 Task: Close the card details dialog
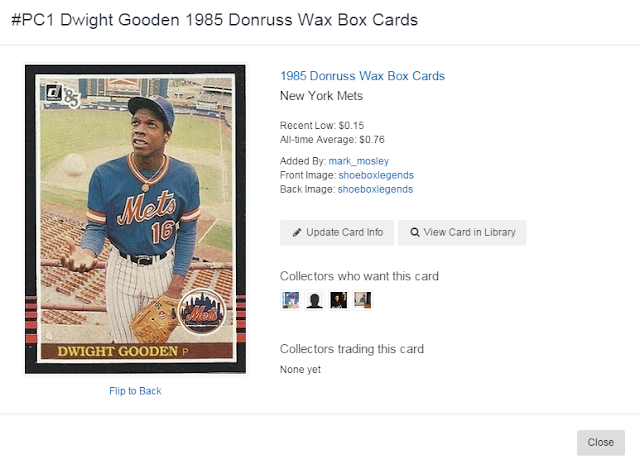pos(600,442)
